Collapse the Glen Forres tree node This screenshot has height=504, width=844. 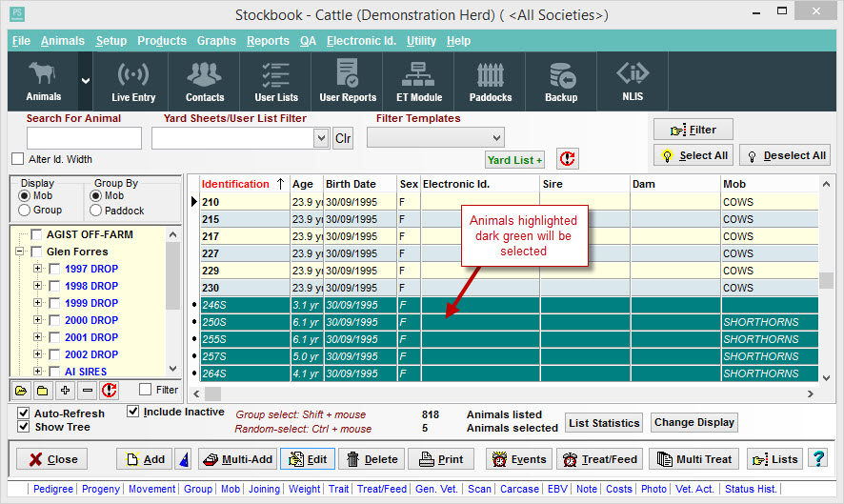coord(20,252)
